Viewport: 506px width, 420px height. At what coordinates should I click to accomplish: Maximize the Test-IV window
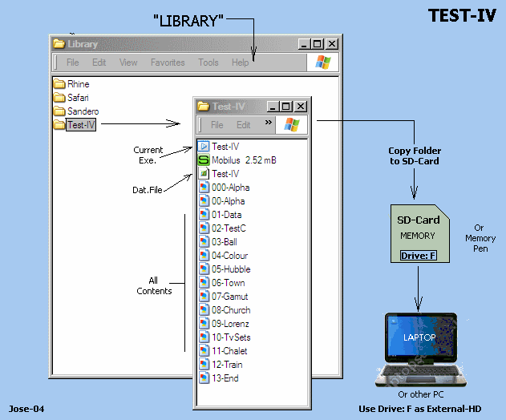click(286, 107)
